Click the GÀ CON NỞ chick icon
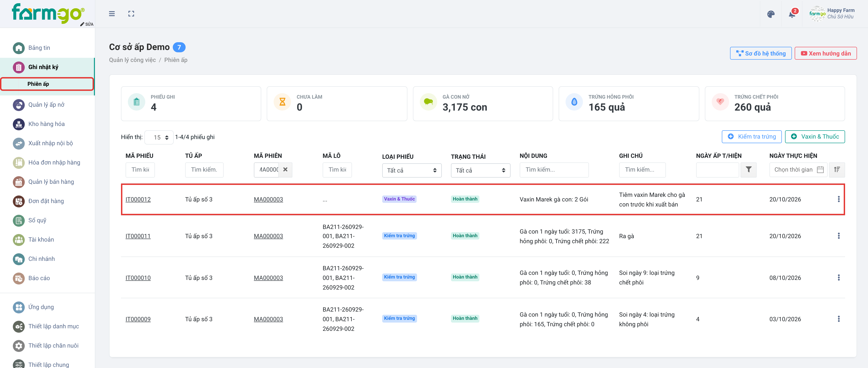 coord(428,102)
